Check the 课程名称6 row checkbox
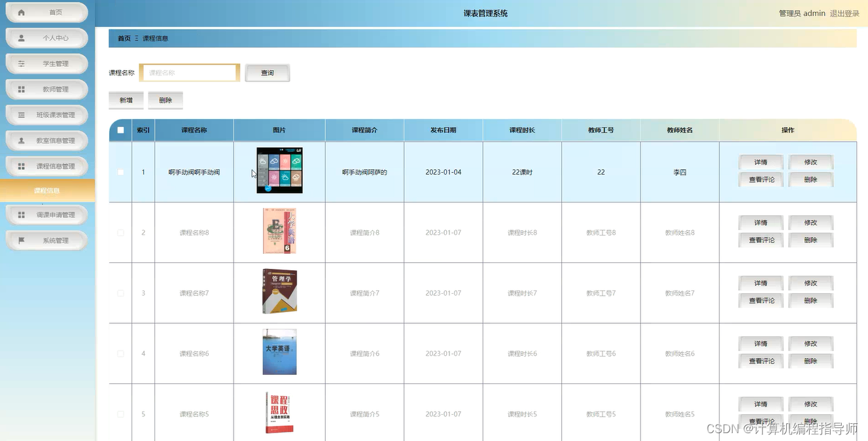868x441 pixels. point(120,353)
